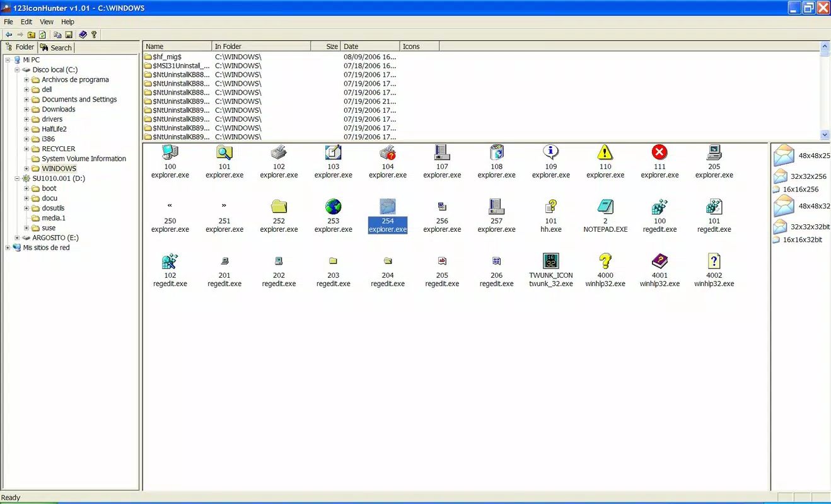Expand the WINDOWS folder node
This screenshot has height=504, width=831.
pyautogui.click(x=26, y=169)
